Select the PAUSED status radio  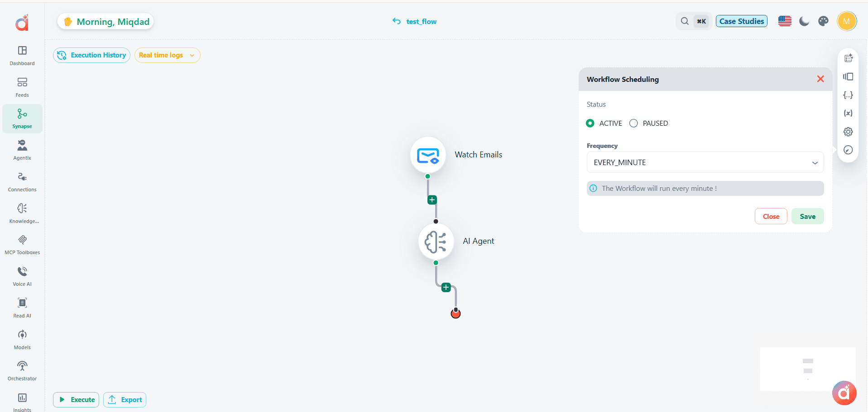(x=633, y=123)
